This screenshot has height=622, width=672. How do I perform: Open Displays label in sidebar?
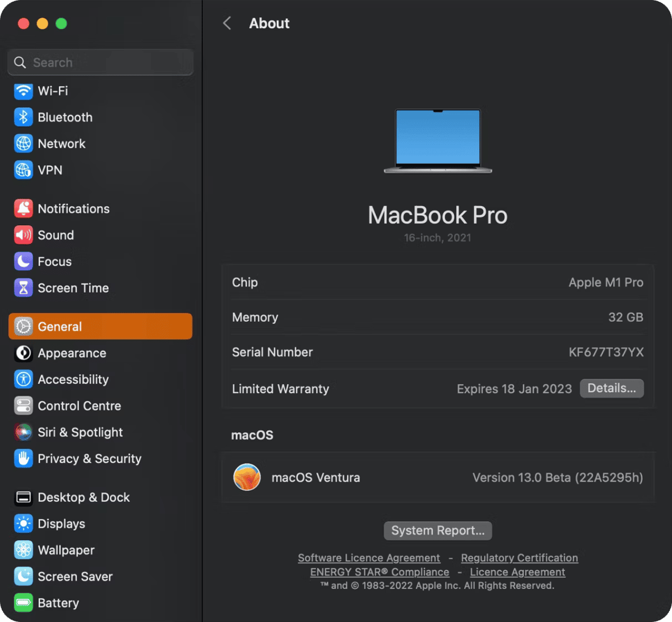[61, 524]
